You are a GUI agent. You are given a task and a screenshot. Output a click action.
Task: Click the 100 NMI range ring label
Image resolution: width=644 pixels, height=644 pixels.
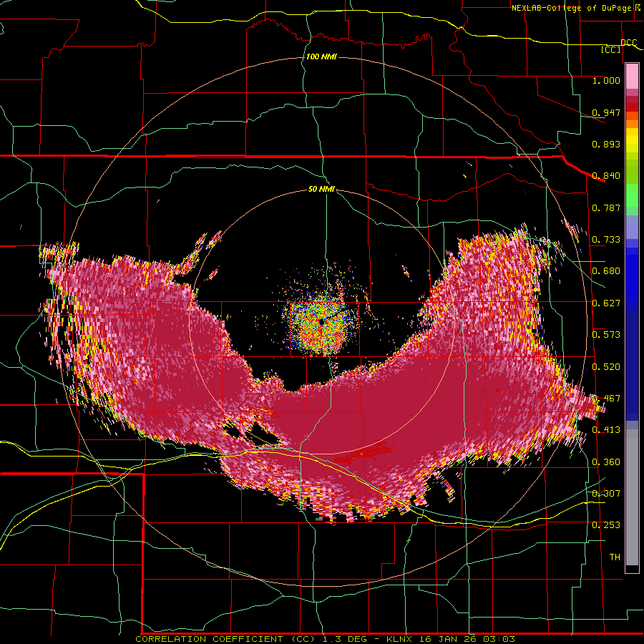[x=321, y=57]
